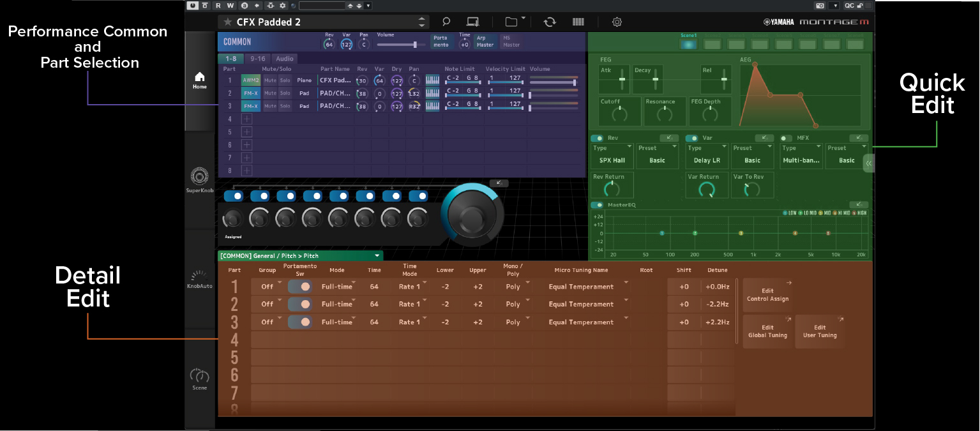Open the Scene page from sidebar
The image size is (980, 431).
(200, 377)
